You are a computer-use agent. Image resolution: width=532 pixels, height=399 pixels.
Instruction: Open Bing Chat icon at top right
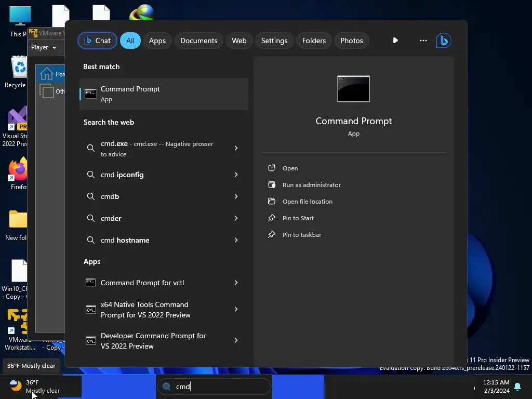pos(444,41)
